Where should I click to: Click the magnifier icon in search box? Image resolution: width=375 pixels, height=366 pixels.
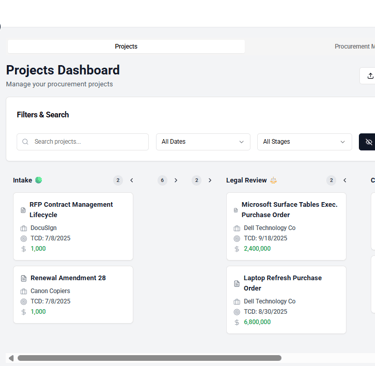pos(25,142)
